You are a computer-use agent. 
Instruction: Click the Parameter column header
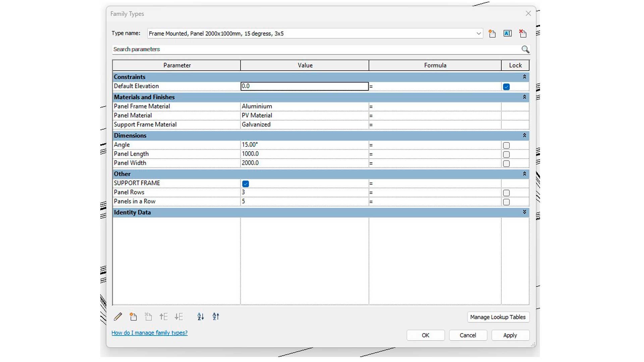(x=177, y=65)
